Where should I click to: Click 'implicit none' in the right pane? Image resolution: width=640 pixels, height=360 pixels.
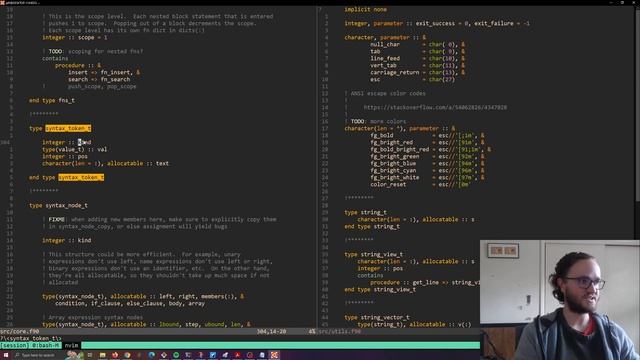tap(365, 9)
